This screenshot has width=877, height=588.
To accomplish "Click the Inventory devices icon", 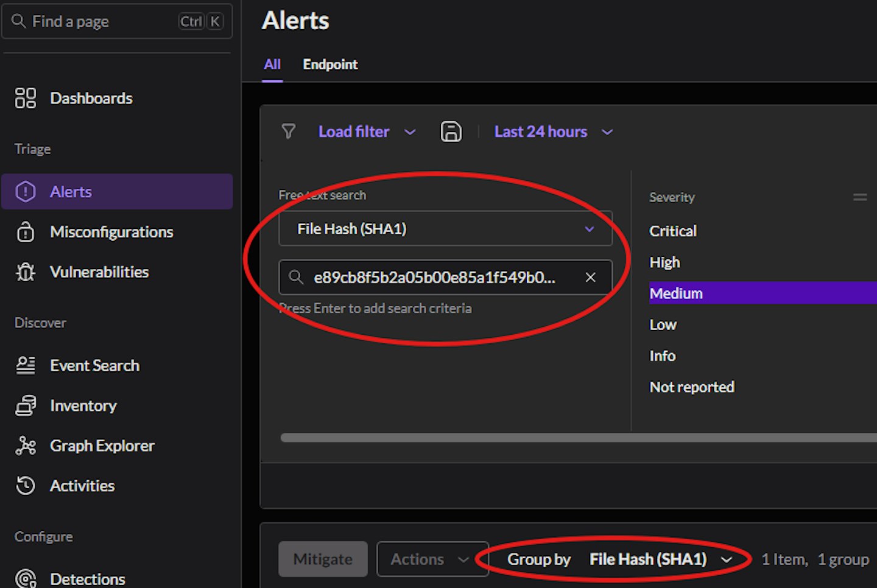I will 26,406.
